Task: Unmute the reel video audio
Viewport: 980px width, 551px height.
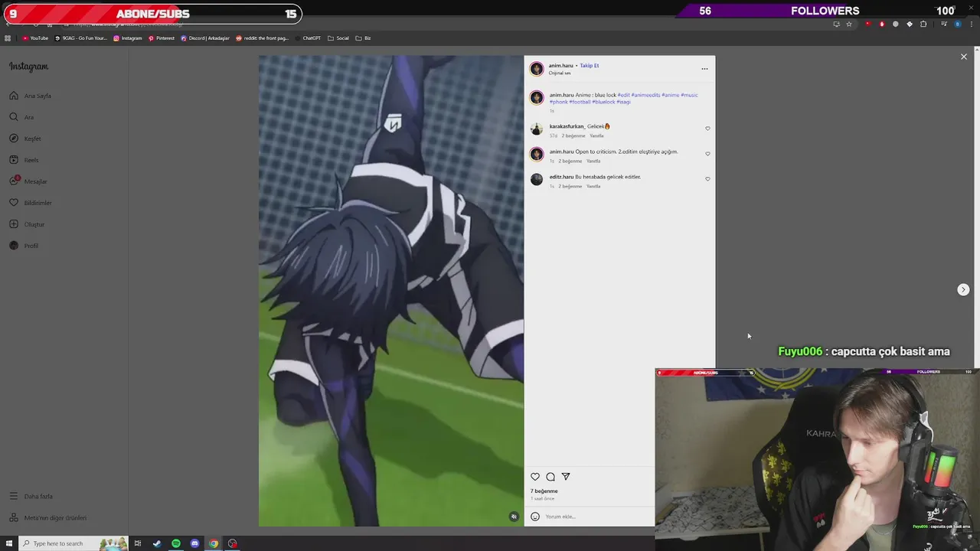Action: (x=514, y=517)
